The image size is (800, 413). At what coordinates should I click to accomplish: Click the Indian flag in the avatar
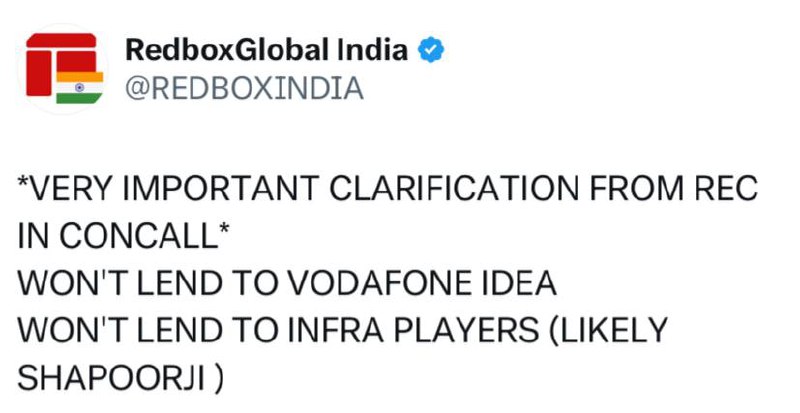(x=80, y=87)
